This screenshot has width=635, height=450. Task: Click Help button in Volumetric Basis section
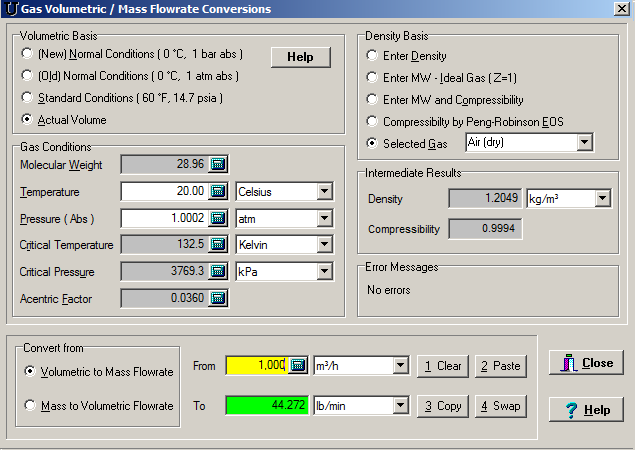(x=300, y=57)
